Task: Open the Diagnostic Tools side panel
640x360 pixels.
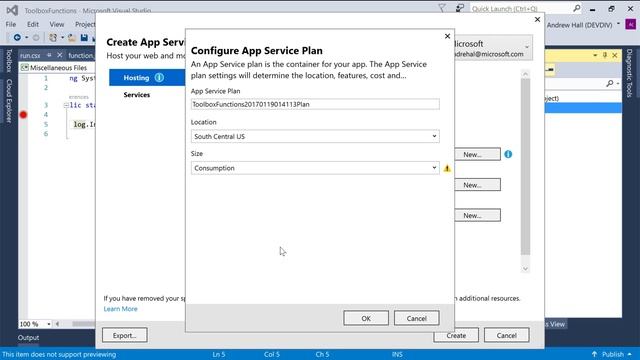Action: 629,73
